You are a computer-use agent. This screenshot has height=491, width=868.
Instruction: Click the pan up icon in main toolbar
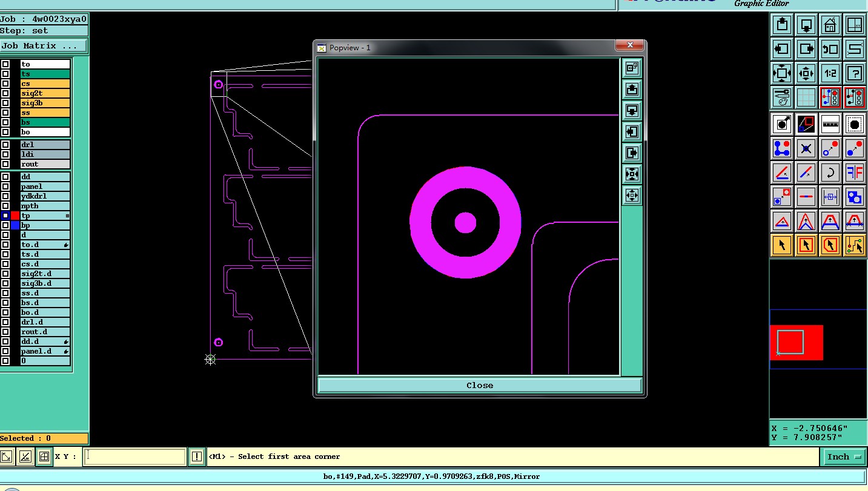(x=782, y=25)
